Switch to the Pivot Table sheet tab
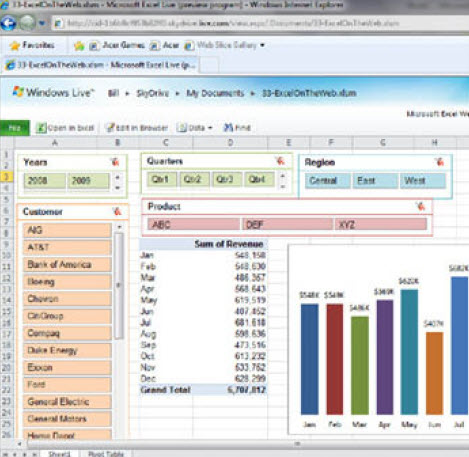This screenshot has width=469, height=457. 106,454
